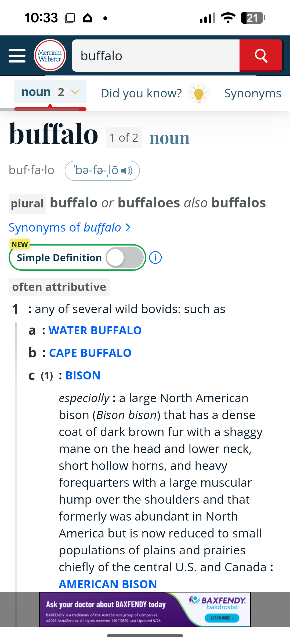
Task: Toggle the Simple Definition switch
Action: click(125, 258)
